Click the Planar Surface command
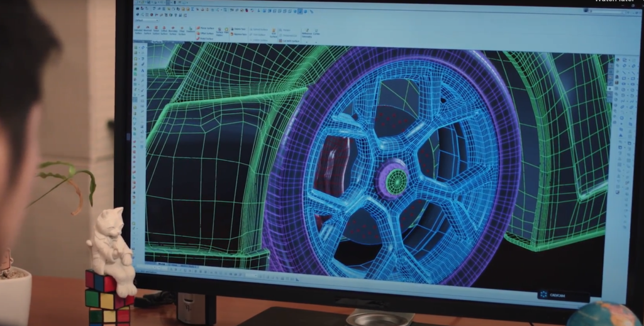The height and width of the screenshot is (326, 644). [206, 28]
